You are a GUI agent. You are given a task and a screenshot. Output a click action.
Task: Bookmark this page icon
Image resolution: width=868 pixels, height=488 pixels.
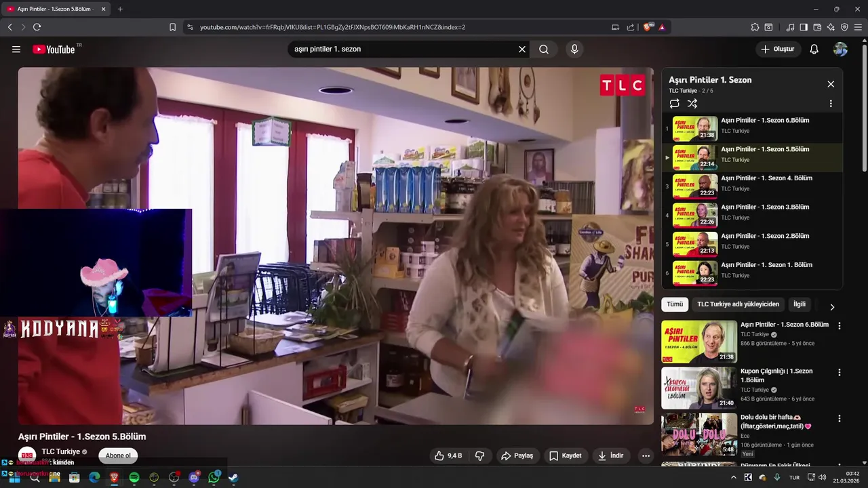(172, 27)
